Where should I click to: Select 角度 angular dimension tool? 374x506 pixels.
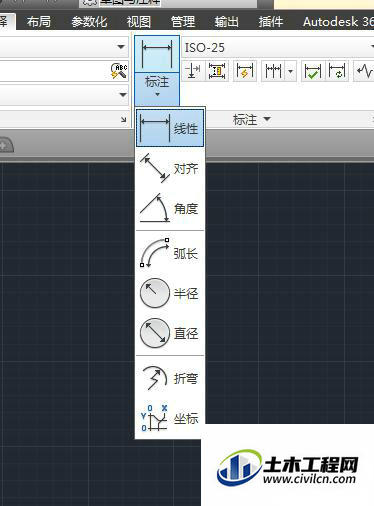point(170,208)
